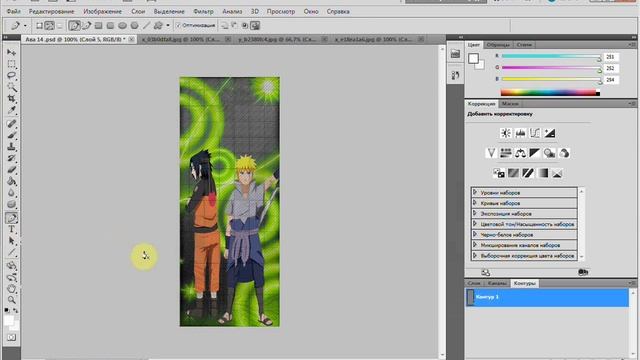Viewport: 640px width, 360px height.
Task: Choose Freeform Pen in options bar
Action: (87, 26)
